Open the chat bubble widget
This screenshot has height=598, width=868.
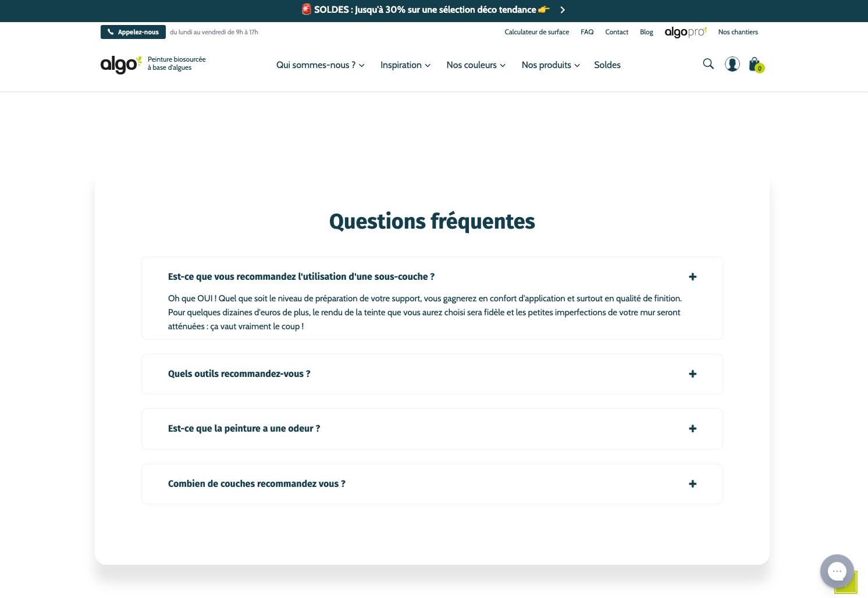[837, 571]
